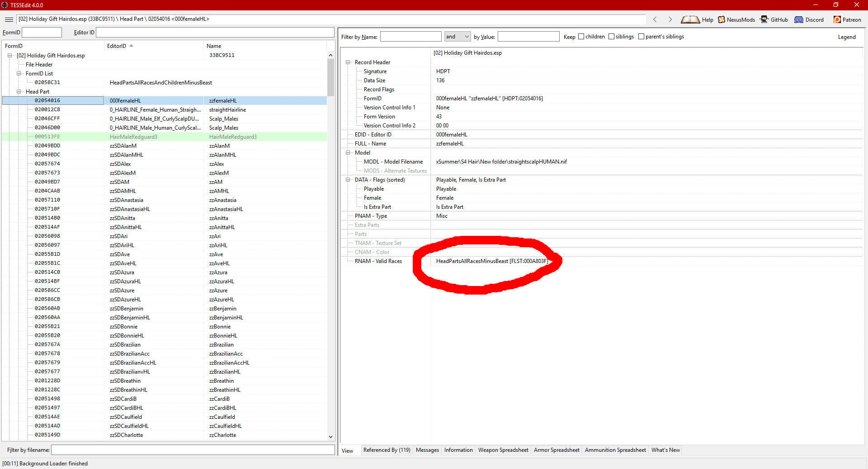Viewport: 868px width, 469px height.
Task: Click the Background Loader status message
Action: [45, 464]
